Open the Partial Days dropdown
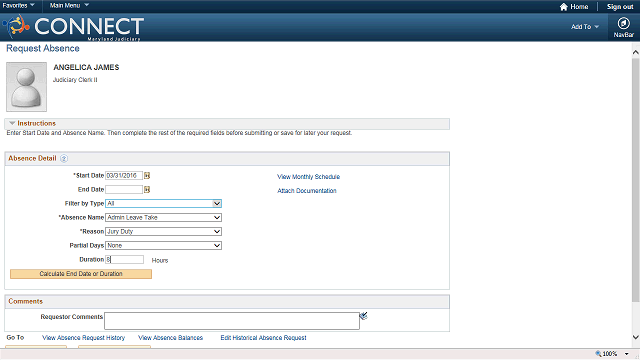 click(x=163, y=245)
